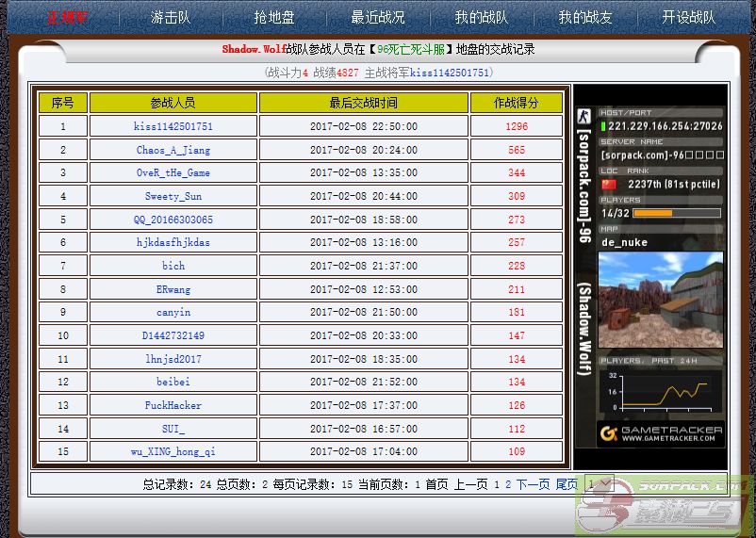The height and width of the screenshot is (538, 756).
Task: Click page 2 in pagination
Action: [x=508, y=484]
